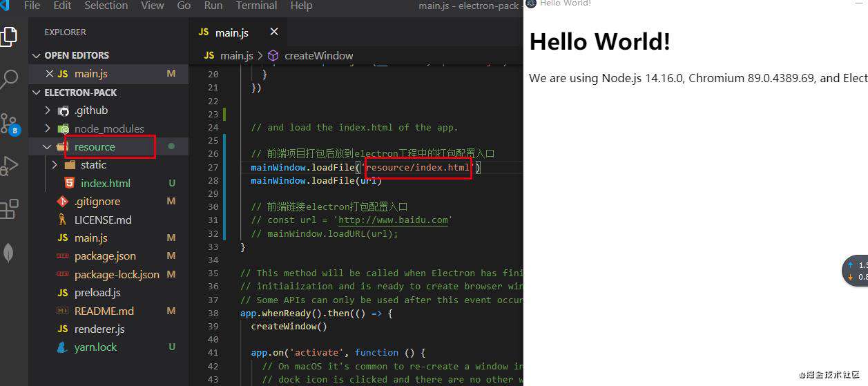Expand the node_modules folder
The image size is (868, 386).
pos(109,128)
